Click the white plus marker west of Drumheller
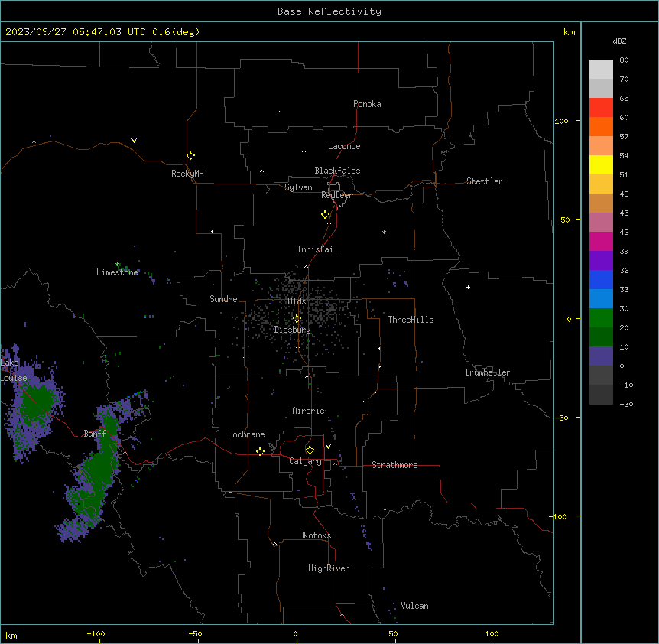This screenshot has width=659, height=644. click(468, 287)
